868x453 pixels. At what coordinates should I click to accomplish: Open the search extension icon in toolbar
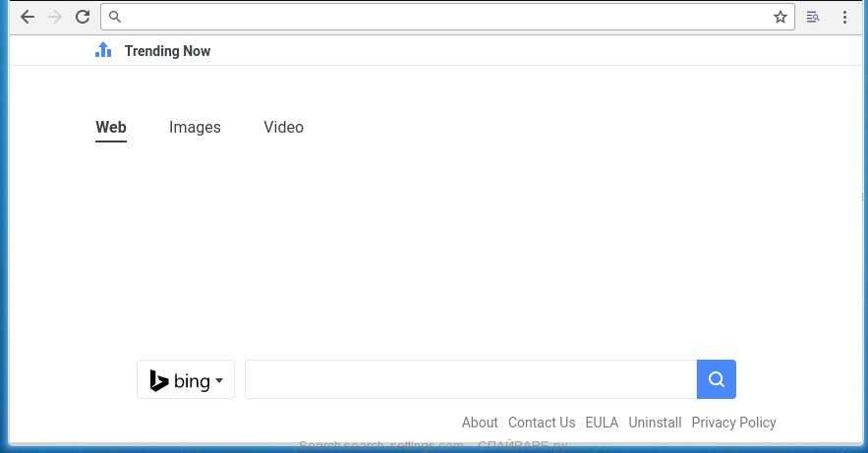(813, 17)
